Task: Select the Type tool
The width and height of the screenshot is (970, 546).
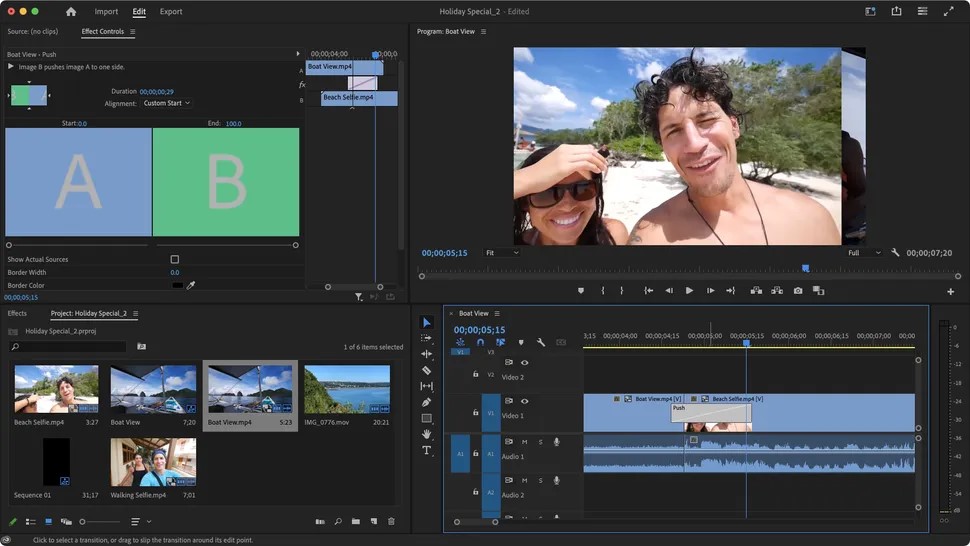Action: tap(427, 450)
